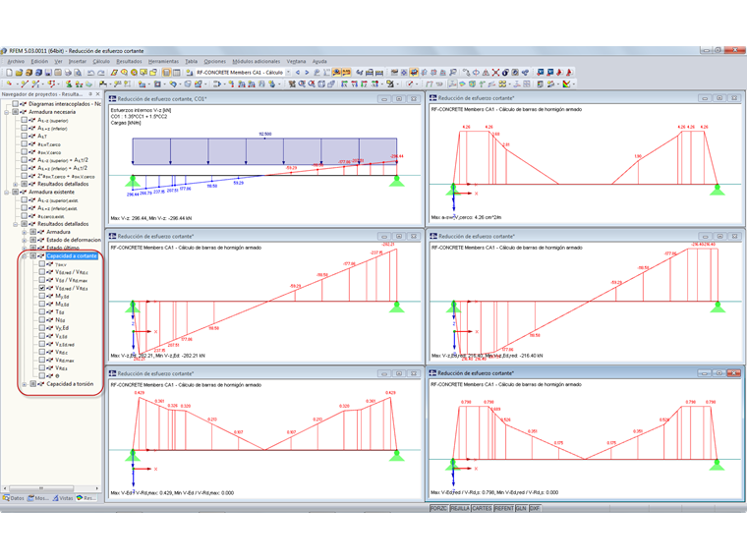Check the NEd checkbox
The width and height of the screenshot is (747, 560).
[x=42, y=320]
